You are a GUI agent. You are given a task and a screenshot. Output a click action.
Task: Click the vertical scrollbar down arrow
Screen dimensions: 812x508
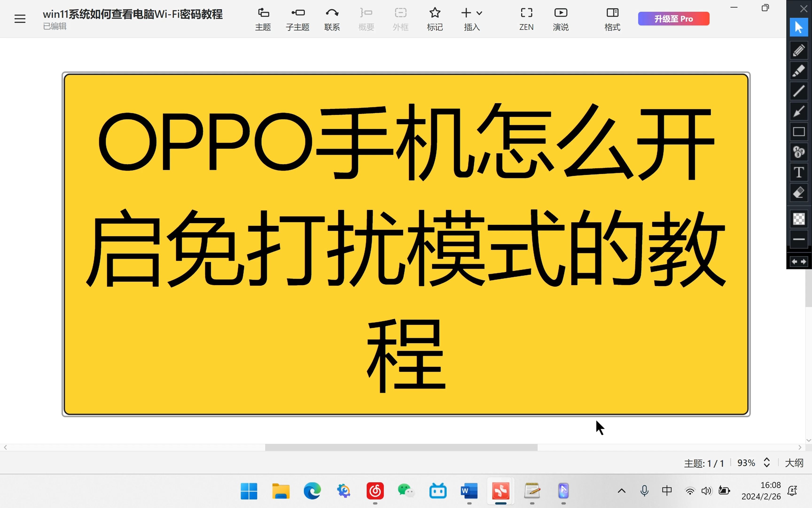point(809,441)
